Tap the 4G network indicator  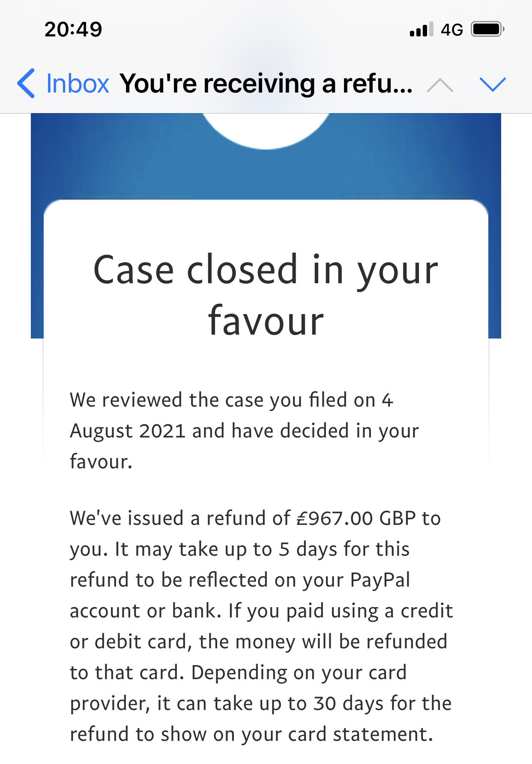pos(452,30)
